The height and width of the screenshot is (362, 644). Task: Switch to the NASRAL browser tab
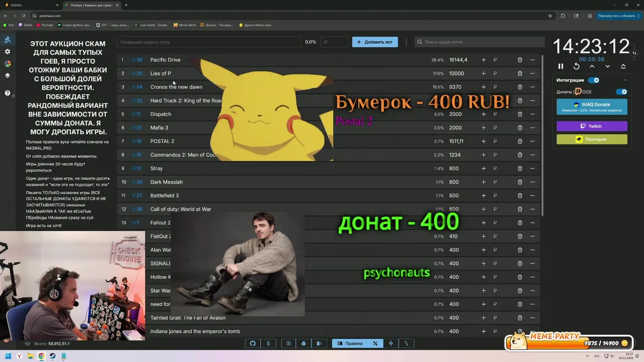coord(30,5)
